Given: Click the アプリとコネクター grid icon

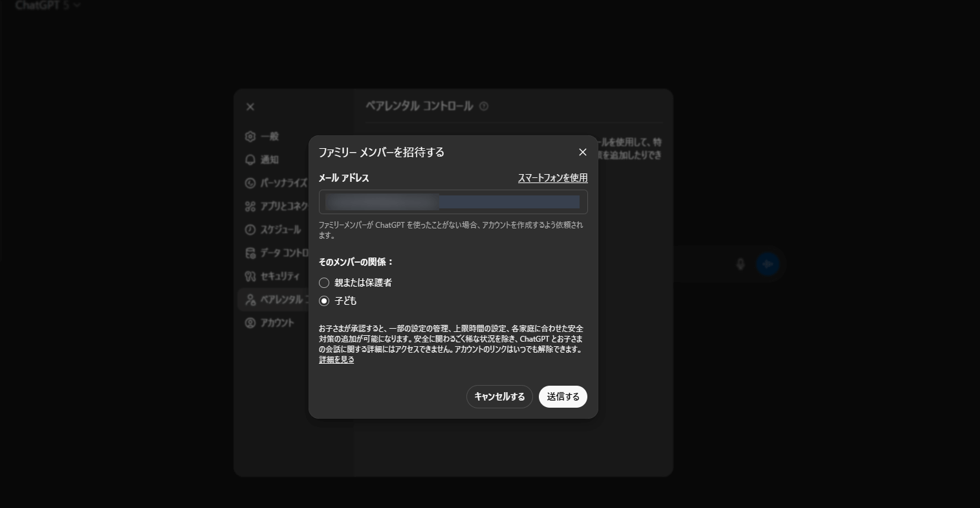Looking at the screenshot, I should (250, 206).
